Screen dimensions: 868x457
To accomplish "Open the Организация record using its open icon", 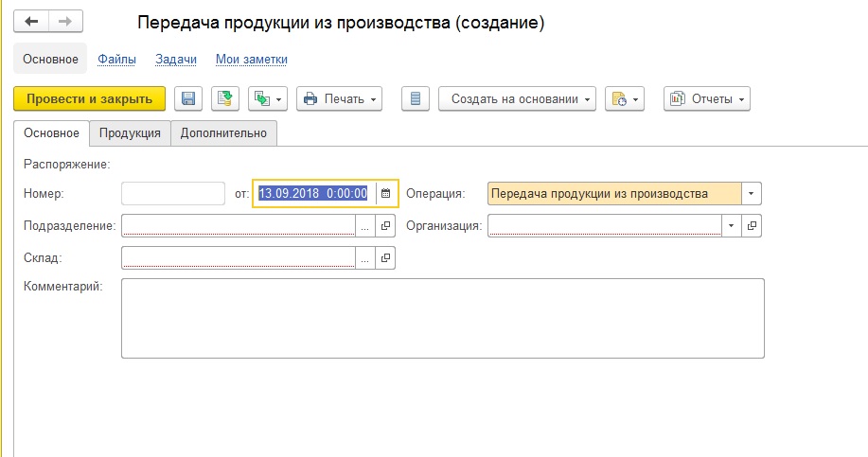I will [x=752, y=226].
